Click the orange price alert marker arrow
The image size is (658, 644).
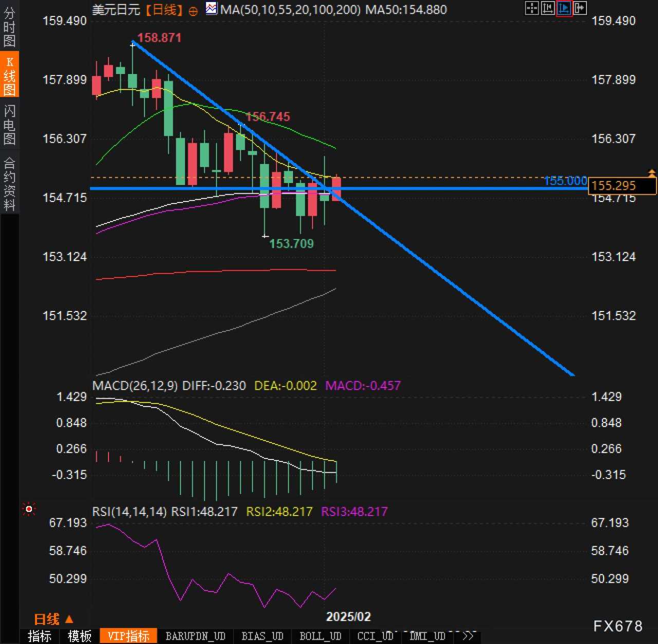click(652, 173)
